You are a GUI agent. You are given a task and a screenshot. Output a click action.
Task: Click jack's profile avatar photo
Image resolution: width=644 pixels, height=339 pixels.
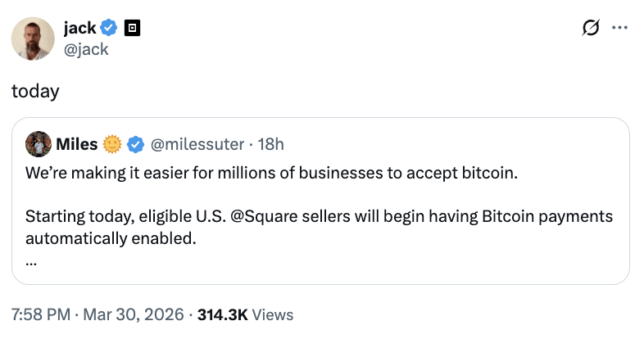(x=33, y=38)
